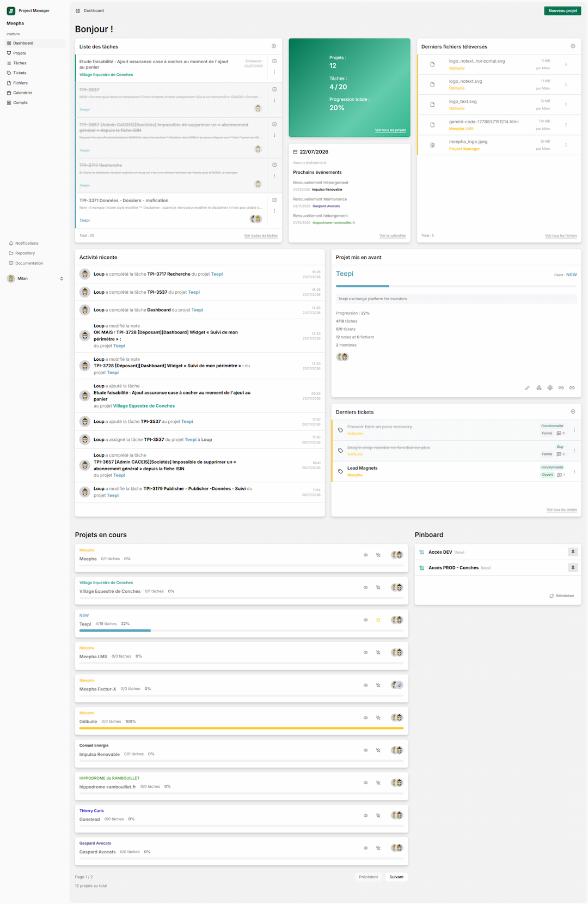The height and width of the screenshot is (904, 588).
Task: Go to Compta in the sidebar
Action: coord(35,102)
